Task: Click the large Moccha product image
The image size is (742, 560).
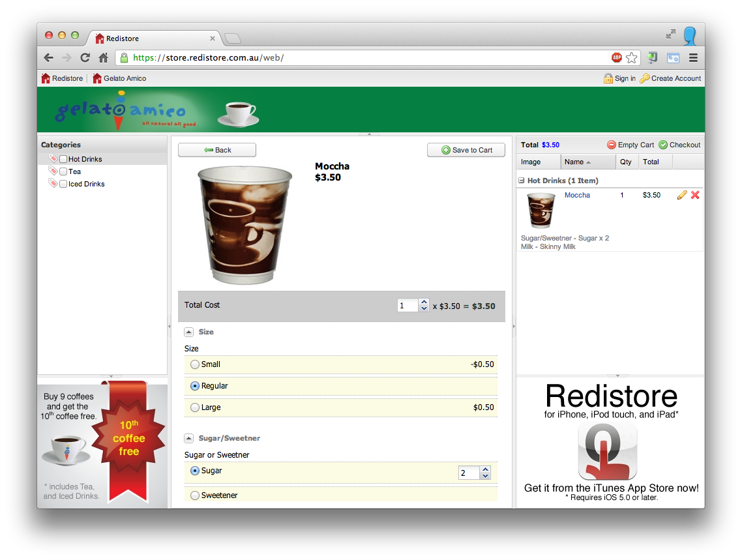Action: tap(245, 225)
